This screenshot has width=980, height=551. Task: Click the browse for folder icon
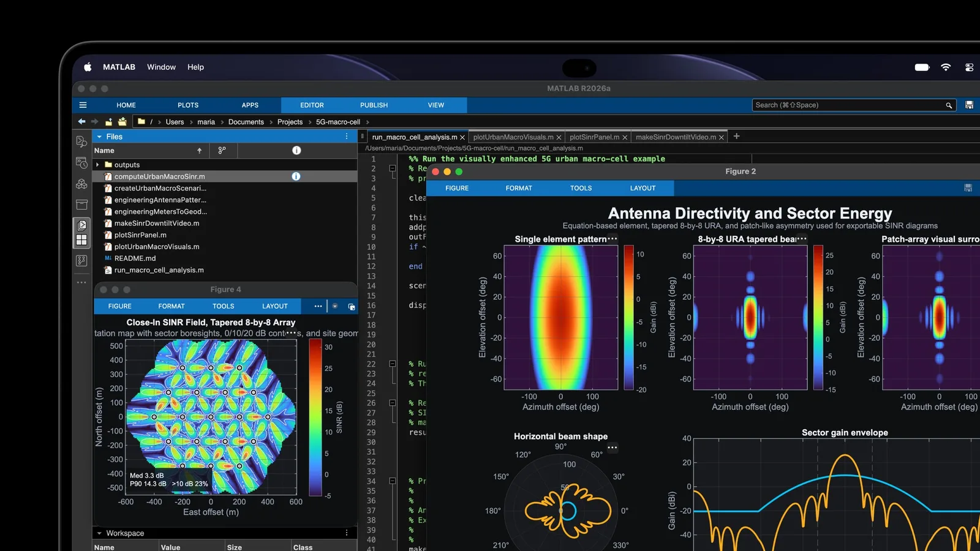tap(122, 122)
